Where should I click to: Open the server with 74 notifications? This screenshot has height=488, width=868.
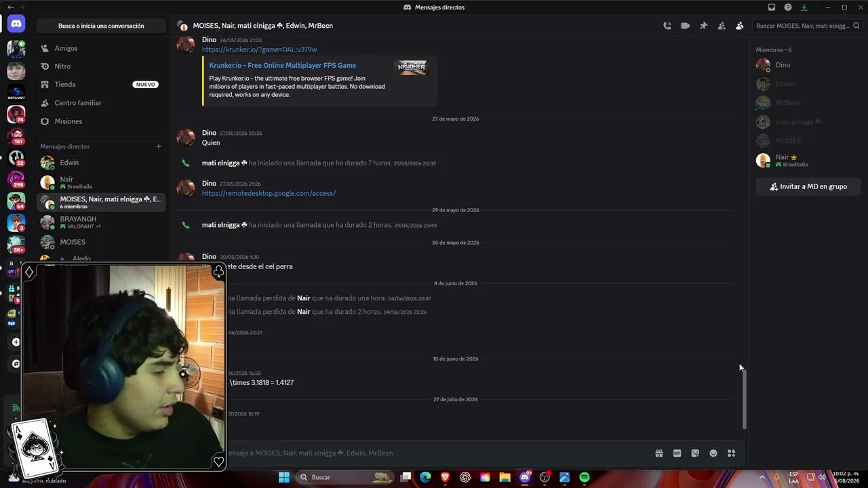click(x=16, y=114)
